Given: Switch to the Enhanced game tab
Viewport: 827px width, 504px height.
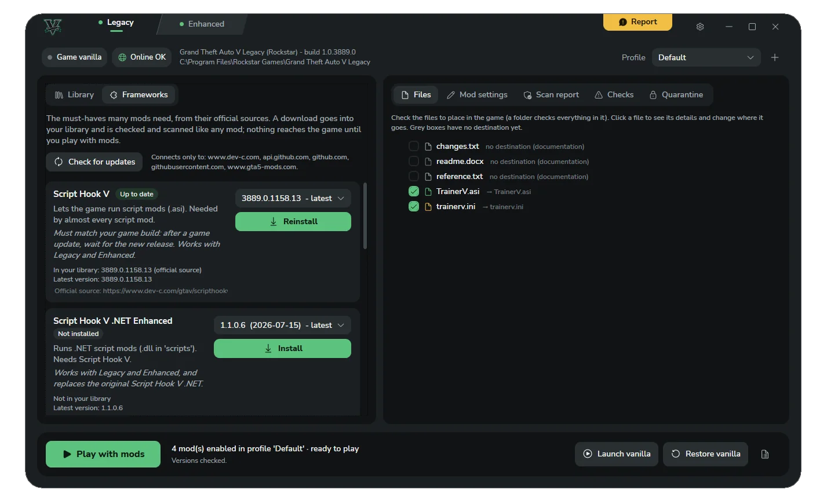Looking at the screenshot, I should [202, 24].
